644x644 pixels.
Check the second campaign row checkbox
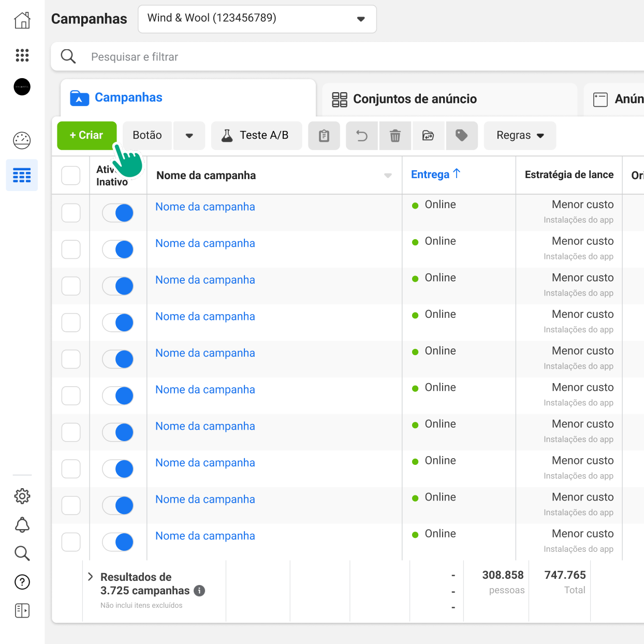point(71,250)
